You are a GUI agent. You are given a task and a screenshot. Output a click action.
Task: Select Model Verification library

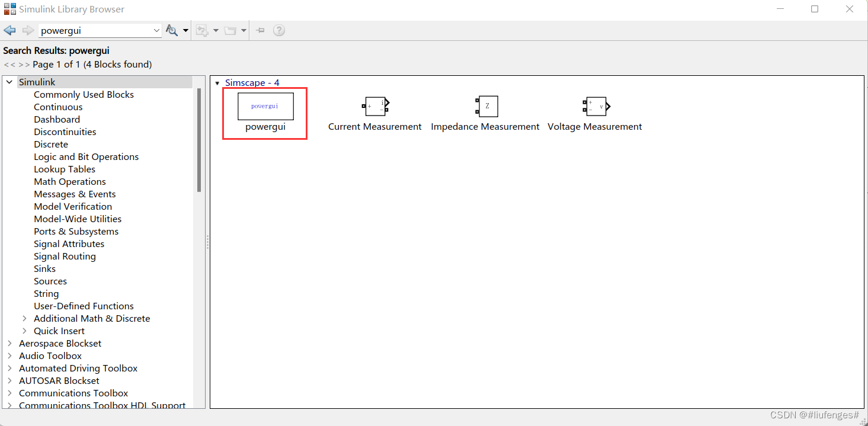click(73, 207)
